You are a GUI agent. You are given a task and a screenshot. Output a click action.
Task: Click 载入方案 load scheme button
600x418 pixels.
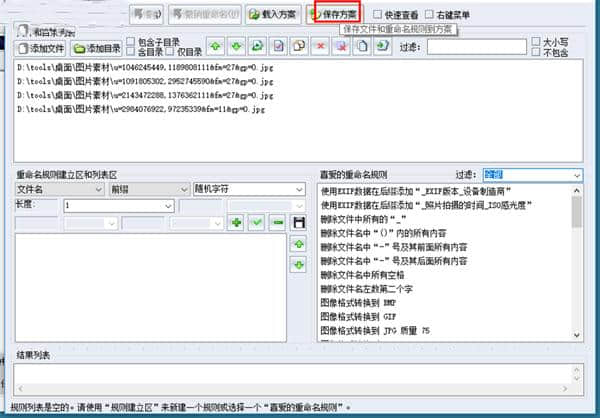(x=273, y=15)
